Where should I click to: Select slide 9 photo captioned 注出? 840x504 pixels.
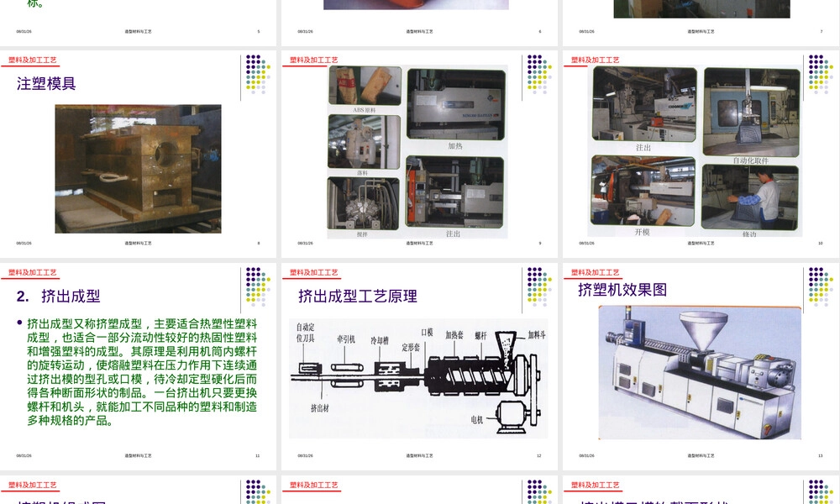[x=454, y=192]
